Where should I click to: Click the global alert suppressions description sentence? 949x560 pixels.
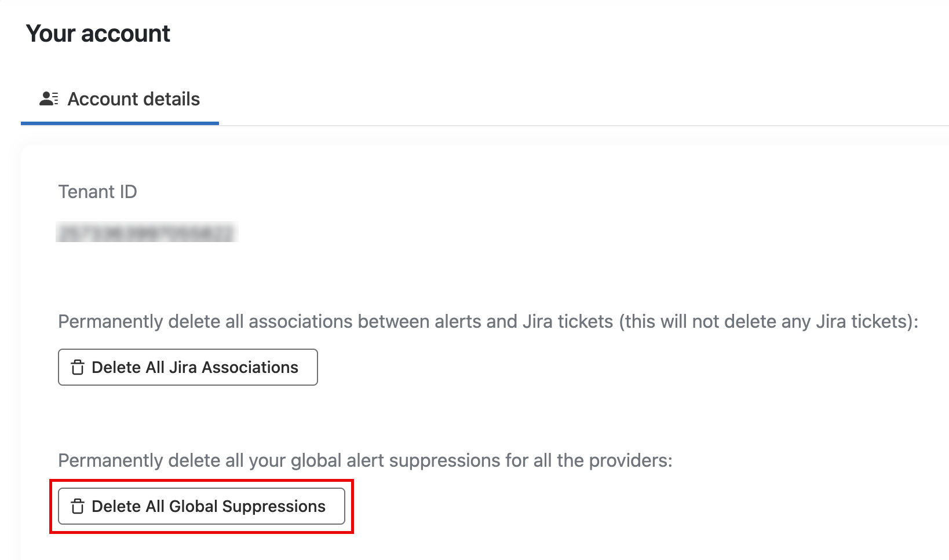click(365, 460)
